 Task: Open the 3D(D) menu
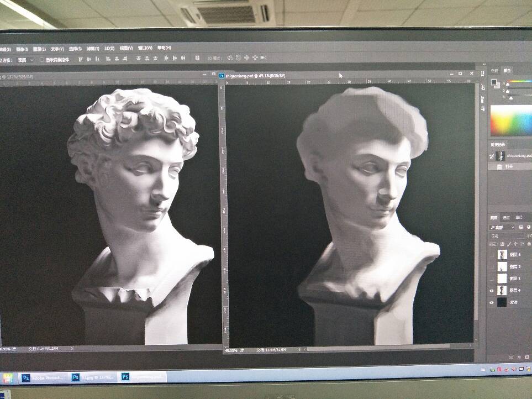[109, 49]
